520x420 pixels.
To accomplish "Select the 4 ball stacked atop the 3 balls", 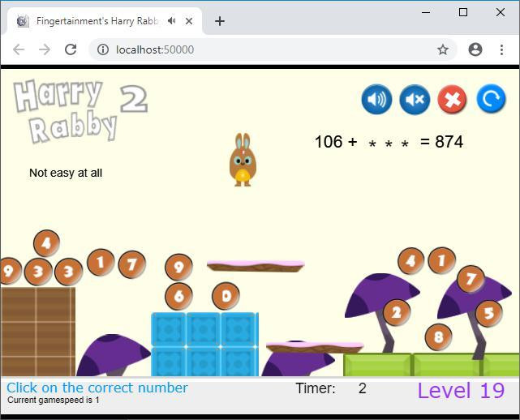I will tap(46, 243).
